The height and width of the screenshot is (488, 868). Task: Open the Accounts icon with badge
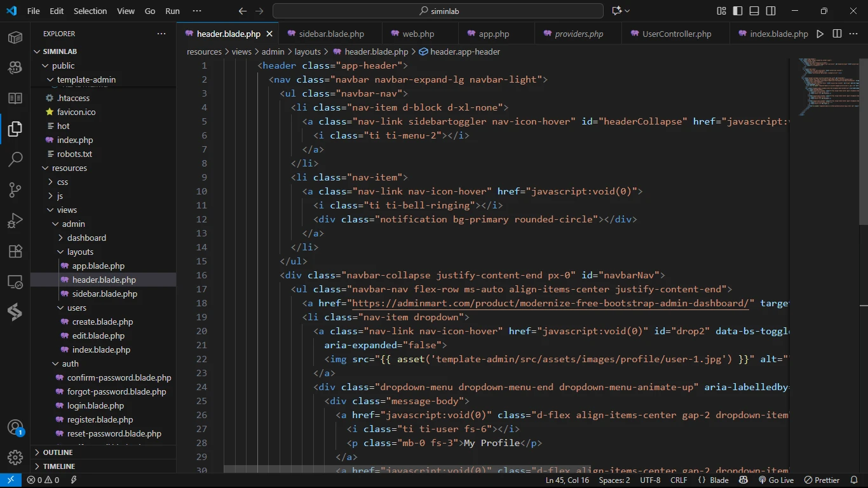[15, 427]
